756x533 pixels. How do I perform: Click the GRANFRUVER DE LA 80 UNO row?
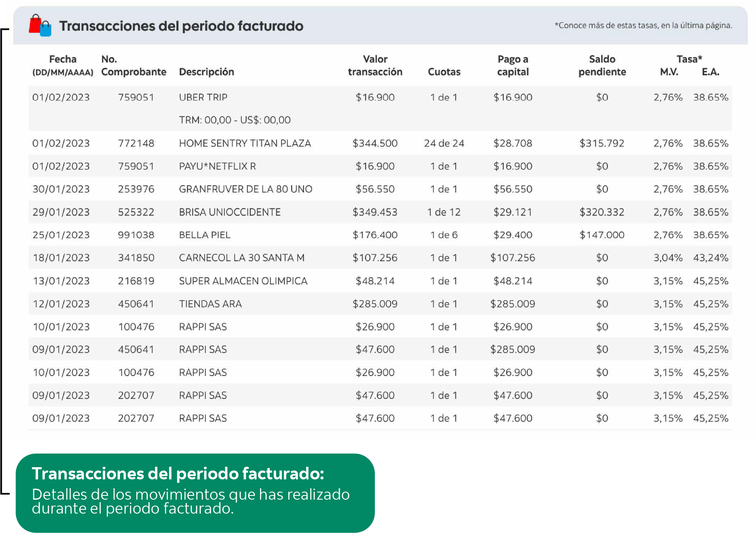(245, 189)
